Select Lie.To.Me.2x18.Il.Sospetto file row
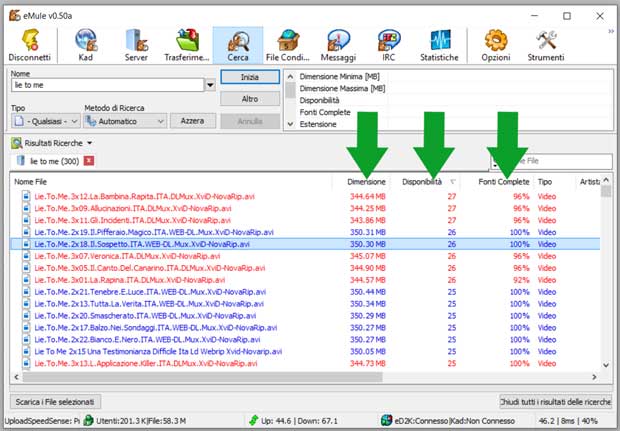 [304, 244]
